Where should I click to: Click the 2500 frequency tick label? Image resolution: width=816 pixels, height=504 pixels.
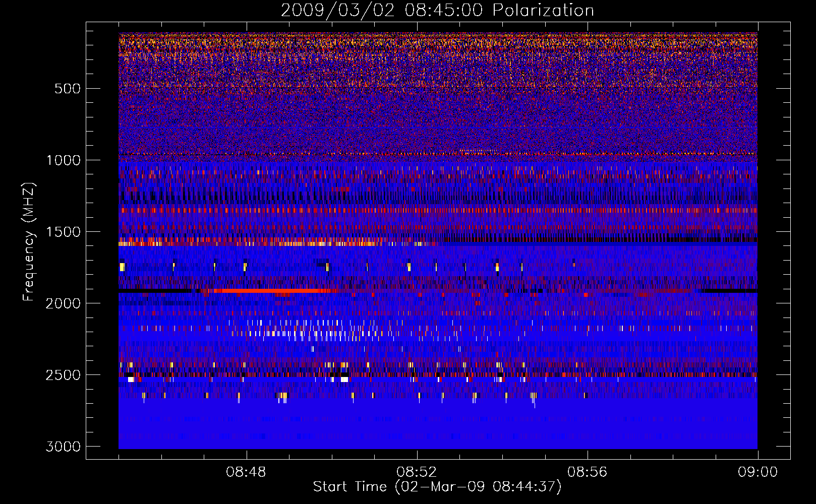(x=63, y=375)
